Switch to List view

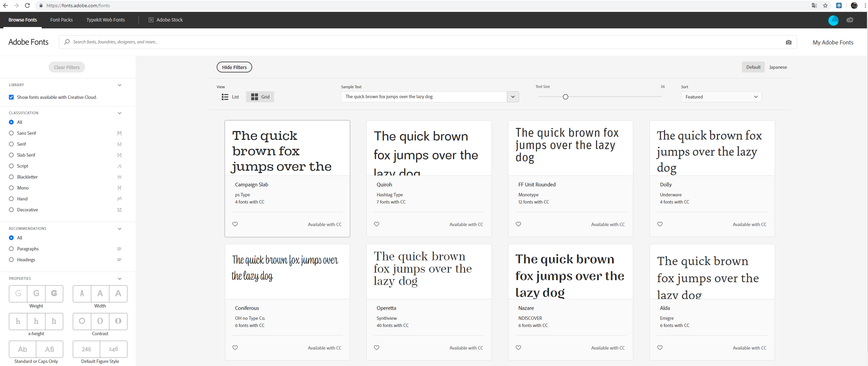tap(230, 97)
